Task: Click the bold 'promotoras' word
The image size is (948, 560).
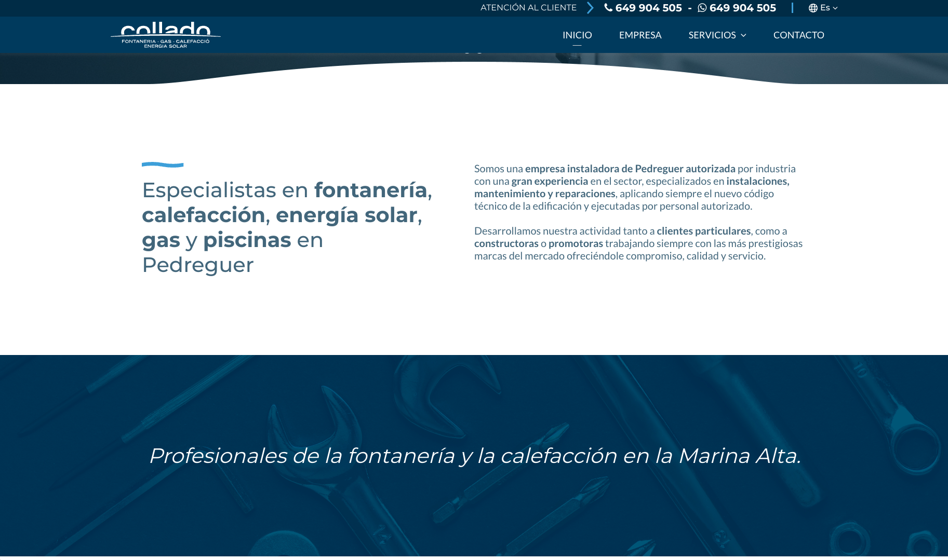Action: pos(576,243)
